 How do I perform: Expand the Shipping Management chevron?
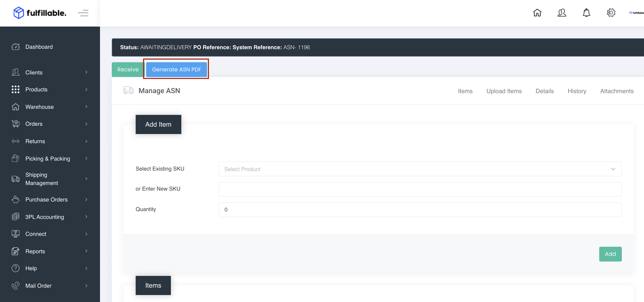86,179
